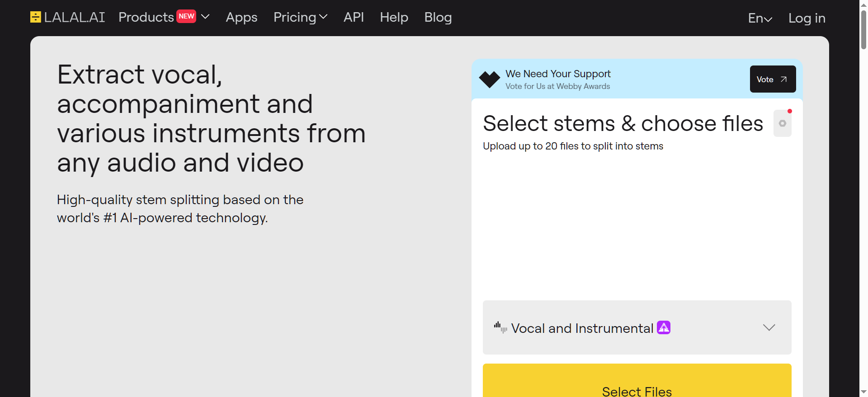The height and width of the screenshot is (397, 868).
Task: Click the yellow LALAL.AI logo icon
Action: [35, 17]
